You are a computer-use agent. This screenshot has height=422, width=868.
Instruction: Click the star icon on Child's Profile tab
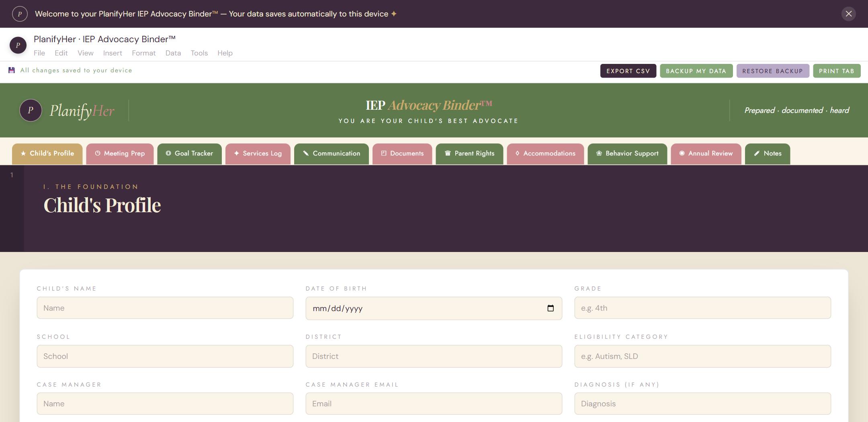pyautogui.click(x=23, y=154)
